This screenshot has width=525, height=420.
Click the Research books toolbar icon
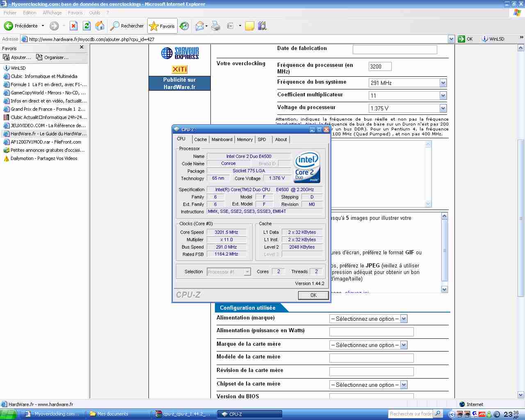click(x=262, y=26)
